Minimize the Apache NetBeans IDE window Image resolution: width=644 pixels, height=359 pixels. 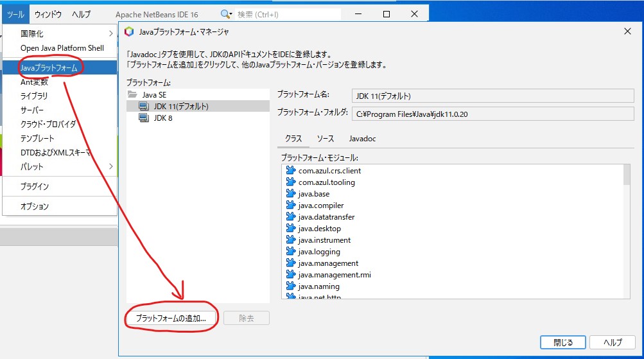[358, 14]
